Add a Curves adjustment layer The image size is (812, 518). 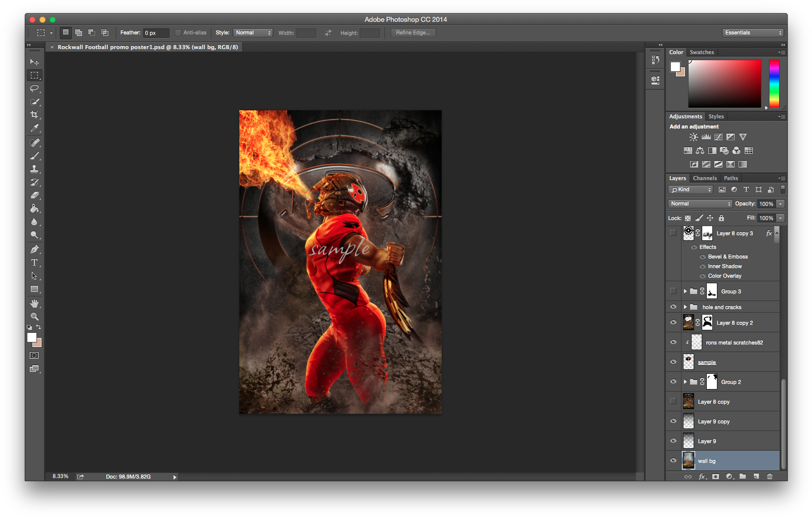pos(718,137)
